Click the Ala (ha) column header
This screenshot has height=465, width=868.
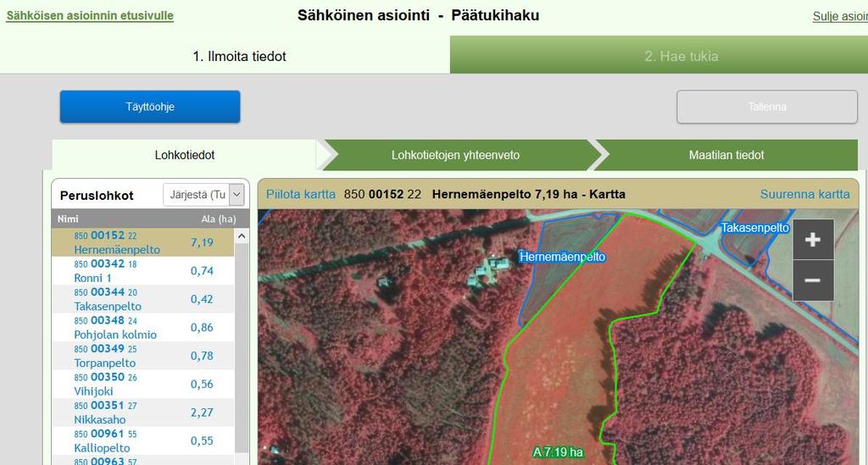219,219
